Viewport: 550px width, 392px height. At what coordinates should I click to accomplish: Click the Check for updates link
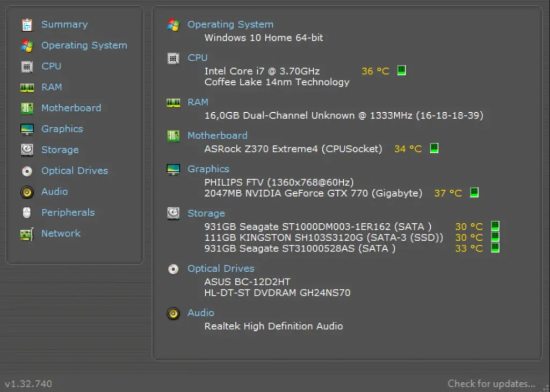(x=490, y=383)
